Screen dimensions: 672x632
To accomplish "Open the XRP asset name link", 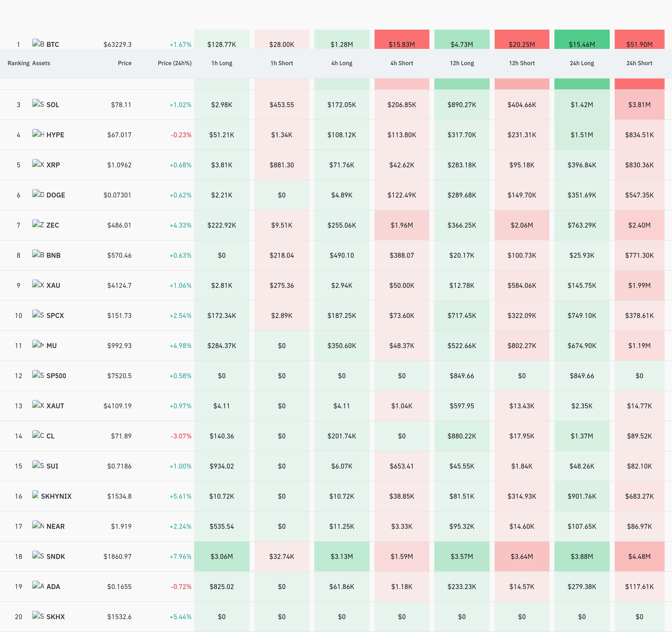I will pyautogui.click(x=53, y=165).
